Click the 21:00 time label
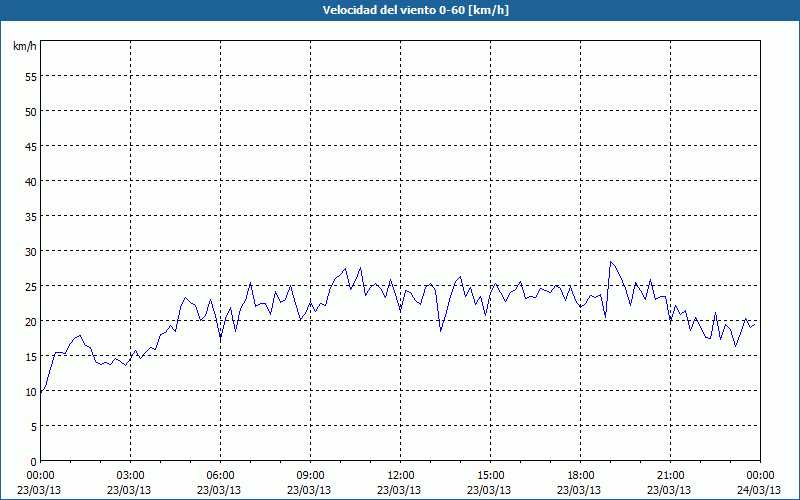This screenshot has width=800, height=500. tap(670, 476)
